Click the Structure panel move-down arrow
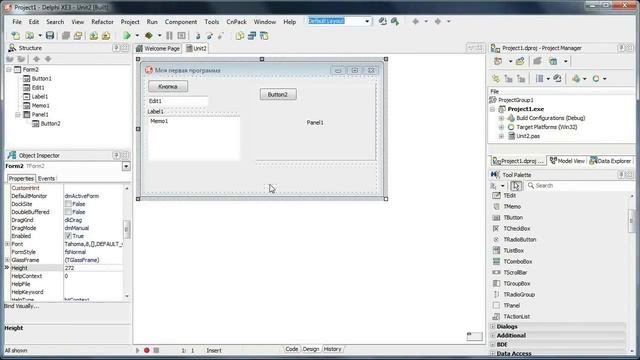This screenshot has height=360, width=640. (48, 59)
